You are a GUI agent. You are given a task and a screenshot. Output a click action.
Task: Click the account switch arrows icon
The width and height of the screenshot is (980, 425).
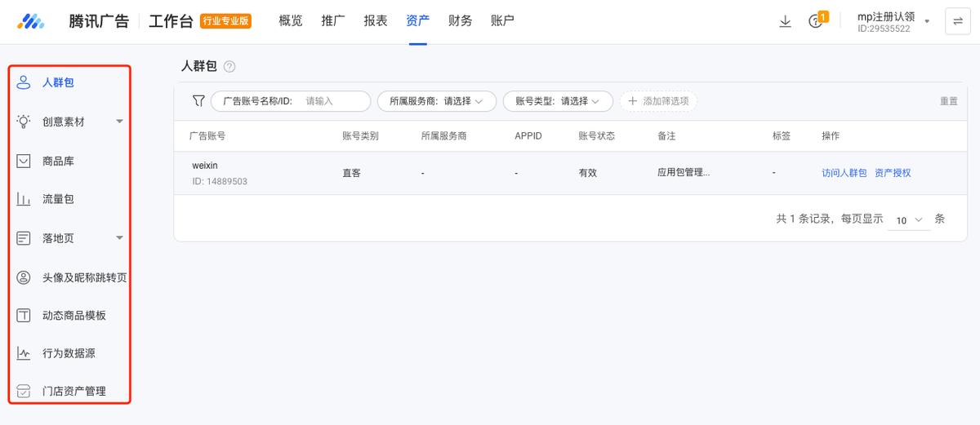point(957,21)
